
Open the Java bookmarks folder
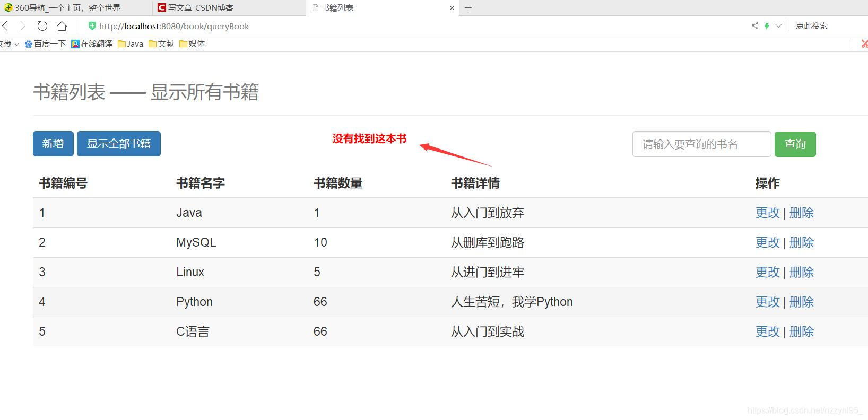coord(131,44)
